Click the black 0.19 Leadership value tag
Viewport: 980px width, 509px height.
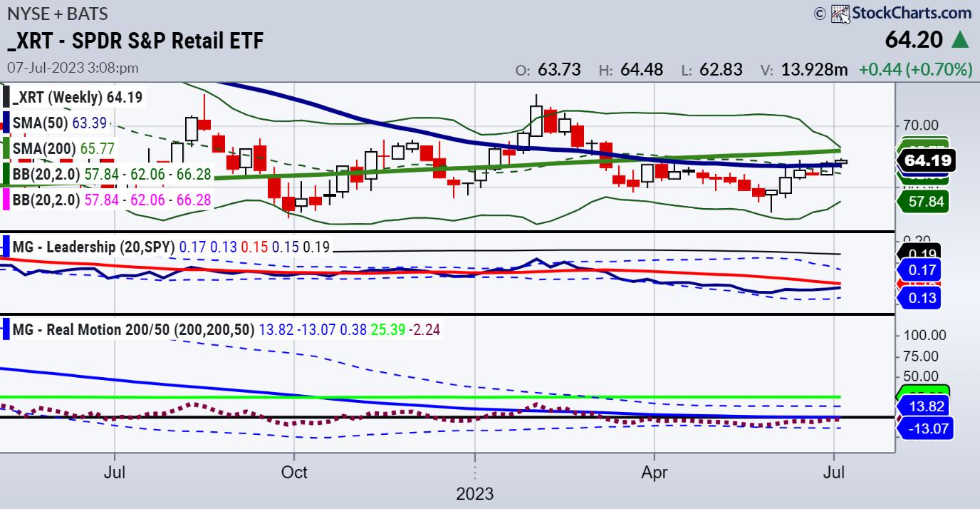pyautogui.click(x=920, y=252)
